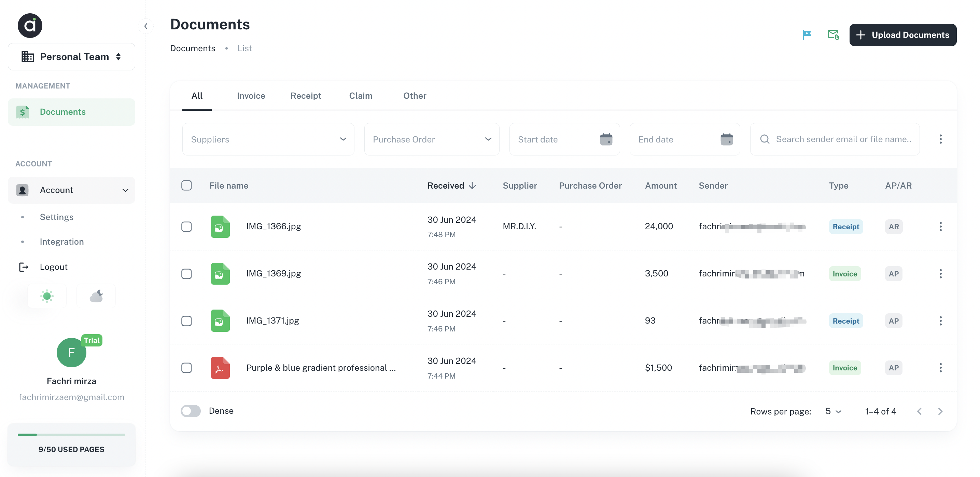Click the Personal Team building icon

tap(27, 57)
